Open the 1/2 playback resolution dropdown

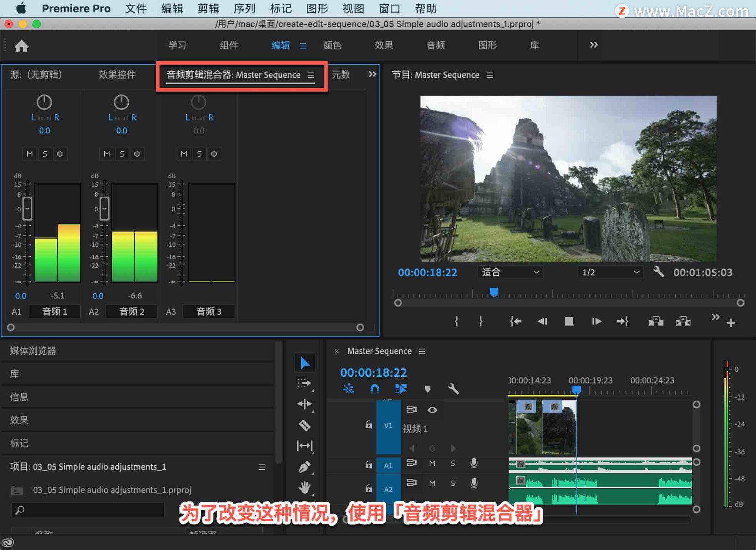610,272
